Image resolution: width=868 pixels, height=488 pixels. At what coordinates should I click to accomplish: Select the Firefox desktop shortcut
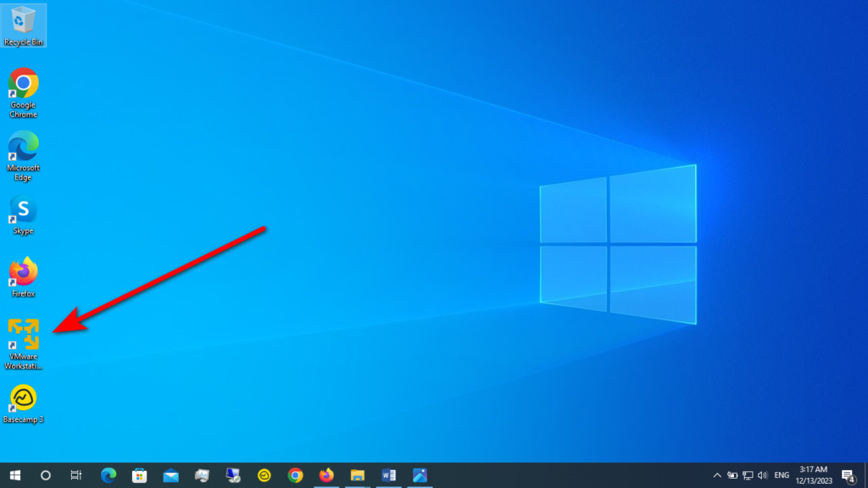23,277
